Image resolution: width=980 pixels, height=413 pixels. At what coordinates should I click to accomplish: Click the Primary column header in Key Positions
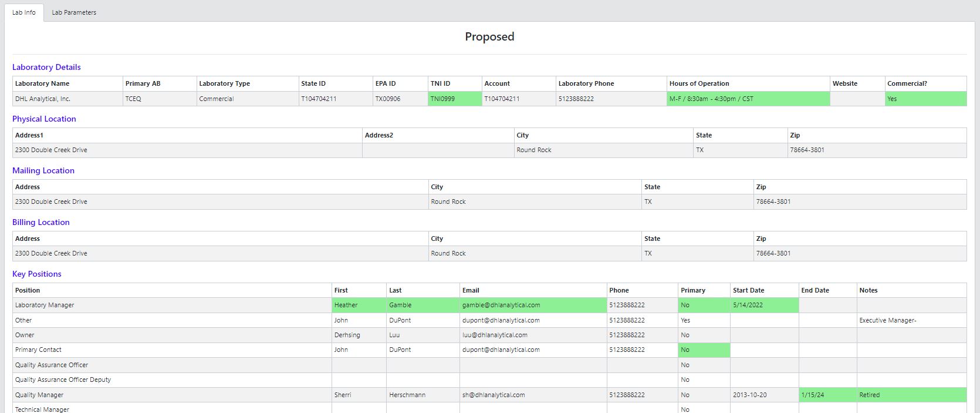[704, 290]
